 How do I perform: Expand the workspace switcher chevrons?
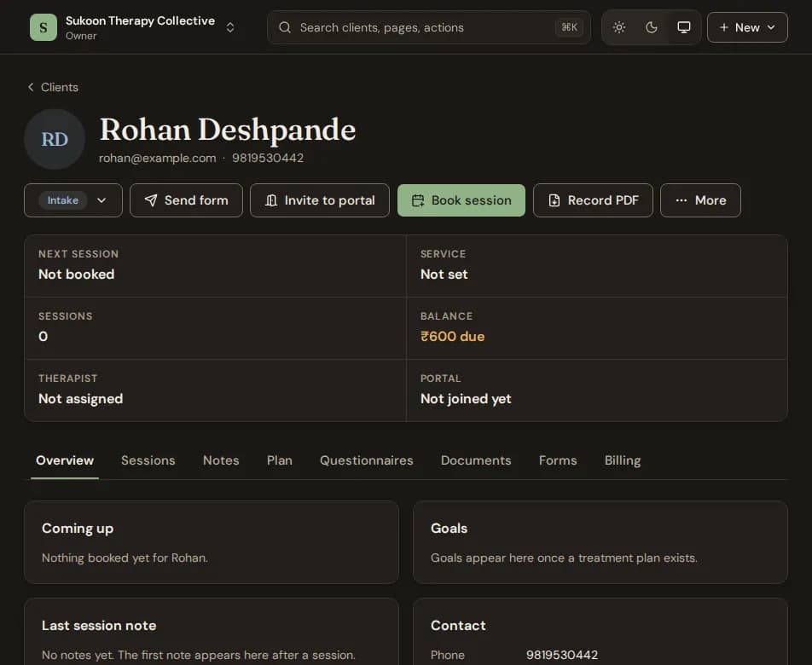(x=230, y=27)
